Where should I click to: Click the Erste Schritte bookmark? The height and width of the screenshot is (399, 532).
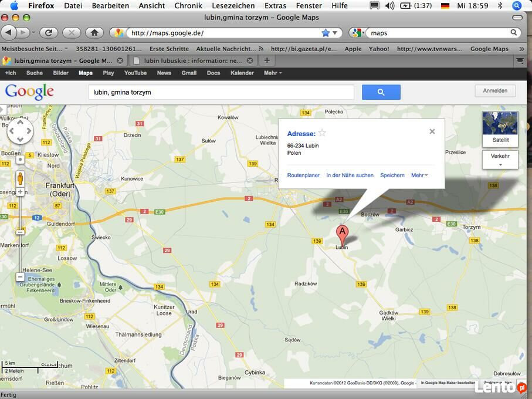point(169,49)
